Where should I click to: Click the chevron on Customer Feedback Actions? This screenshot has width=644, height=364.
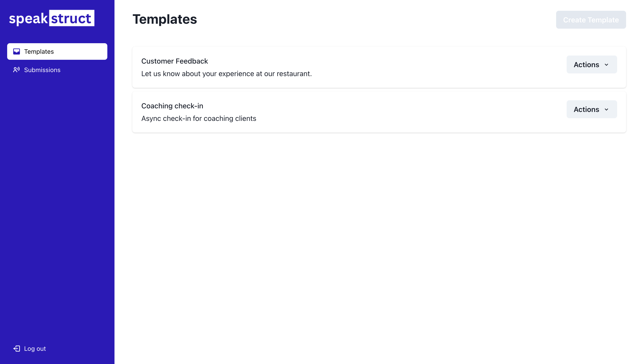(x=606, y=65)
